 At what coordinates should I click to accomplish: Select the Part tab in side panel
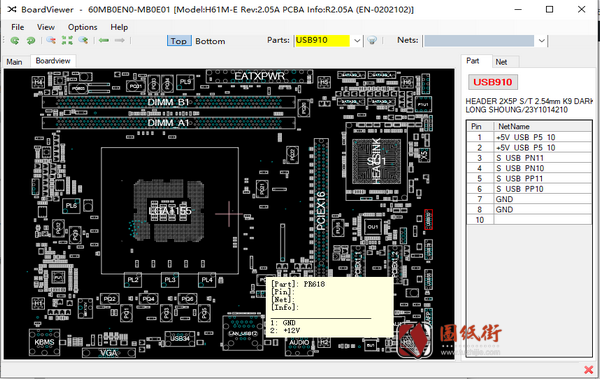[x=473, y=61]
